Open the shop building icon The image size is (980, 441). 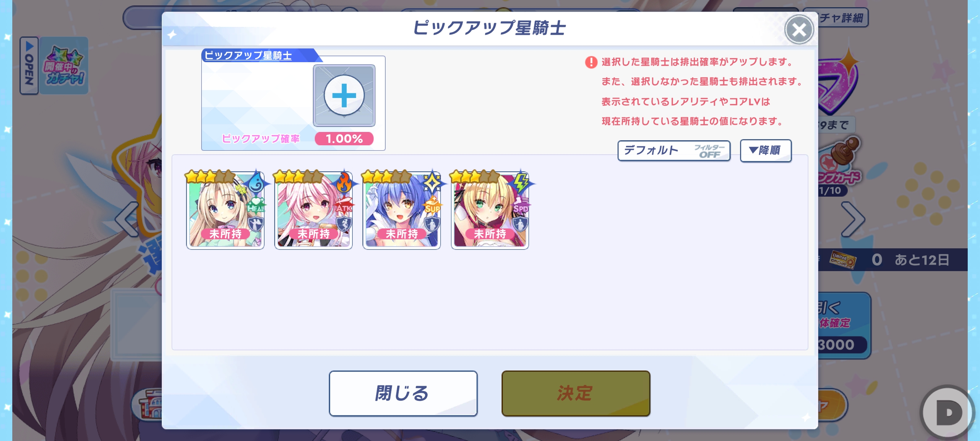click(x=149, y=405)
